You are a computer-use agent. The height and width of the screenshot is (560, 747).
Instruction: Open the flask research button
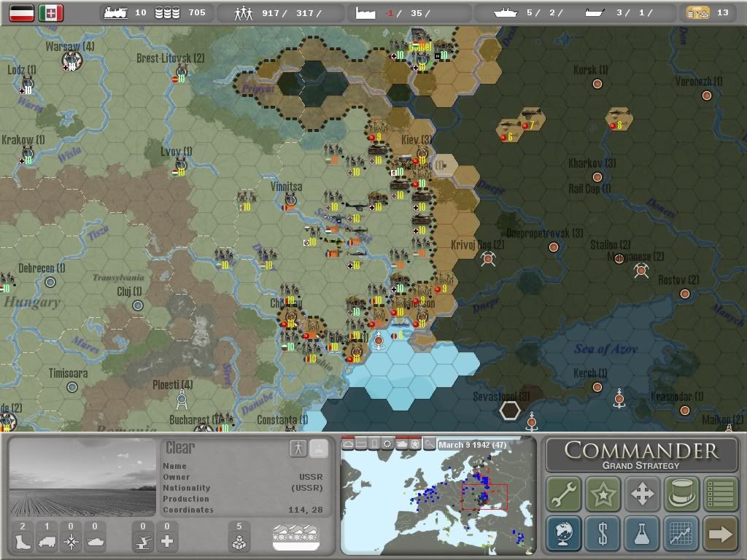[x=642, y=533]
